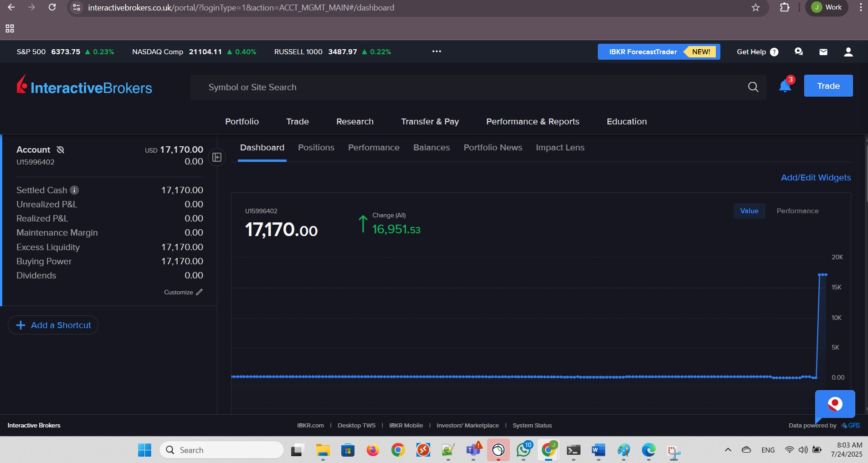The height and width of the screenshot is (463, 868).
Task: Show hidden system tray icons chevron
Action: pos(728,450)
